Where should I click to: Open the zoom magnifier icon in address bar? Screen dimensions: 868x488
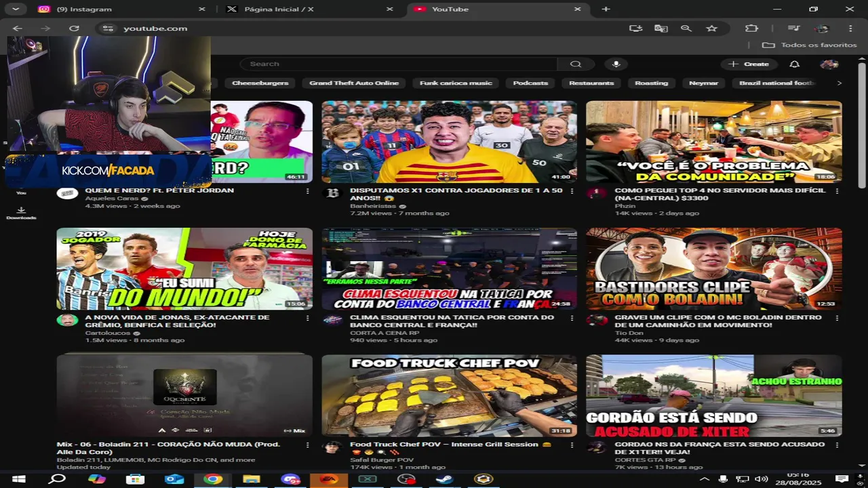pos(686,28)
